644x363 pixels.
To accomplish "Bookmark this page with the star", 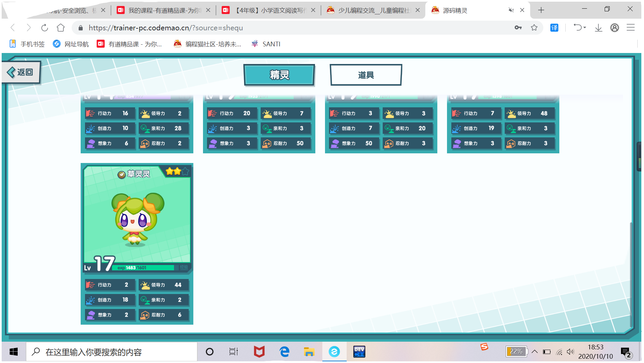I will click(x=534, y=28).
